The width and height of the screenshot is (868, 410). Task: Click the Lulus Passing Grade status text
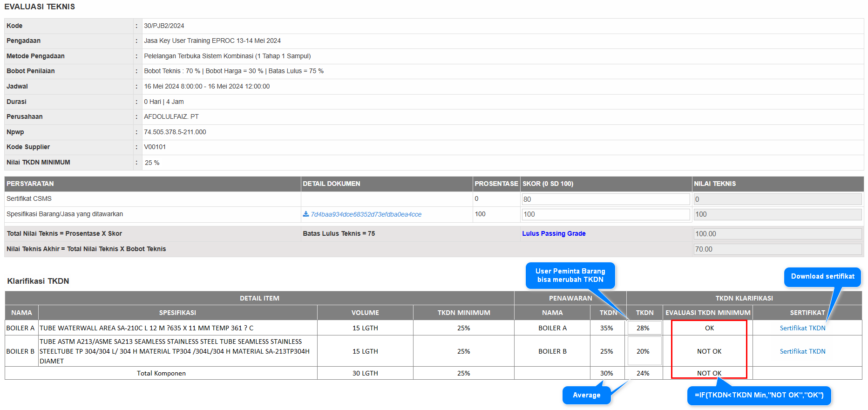click(x=554, y=233)
